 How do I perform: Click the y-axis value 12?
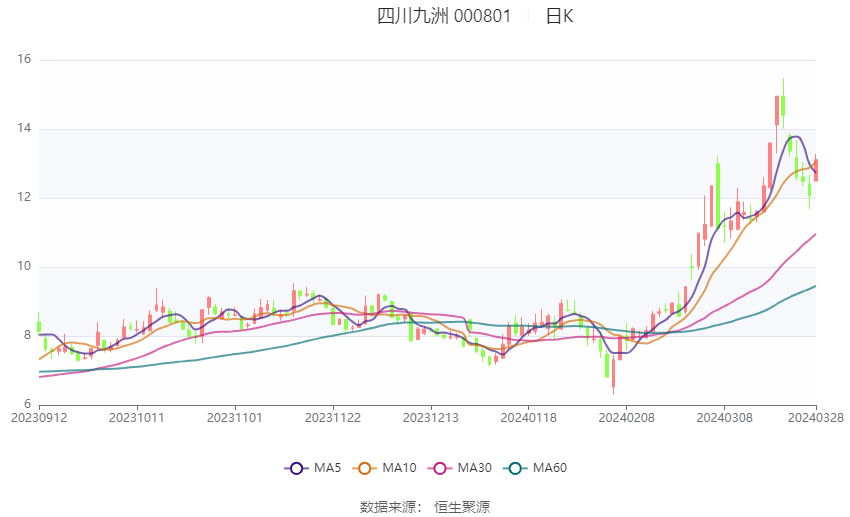tap(24, 197)
